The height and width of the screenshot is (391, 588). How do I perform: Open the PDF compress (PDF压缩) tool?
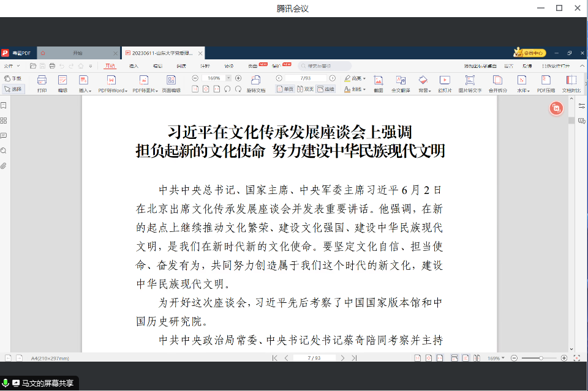pyautogui.click(x=546, y=80)
